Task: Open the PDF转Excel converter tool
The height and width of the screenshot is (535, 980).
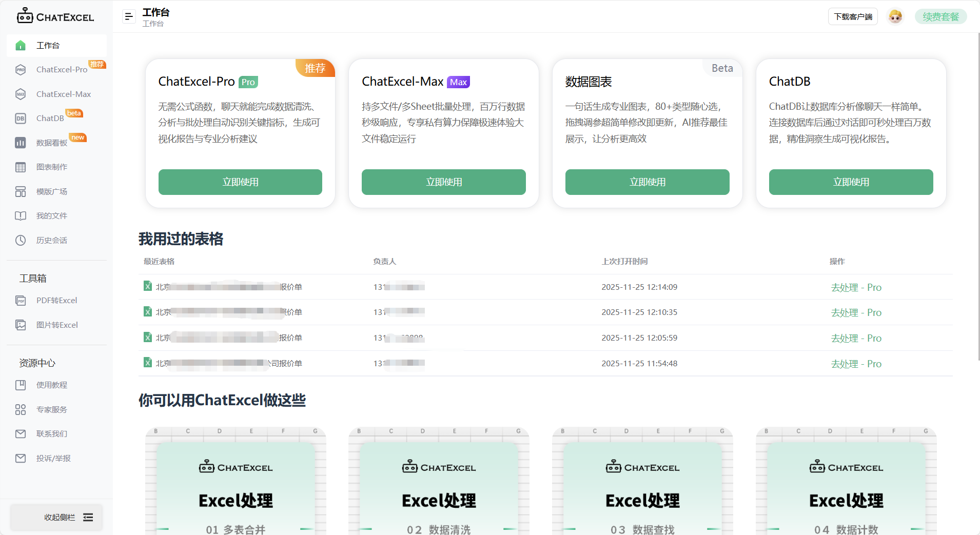Action: click(56, 300)
